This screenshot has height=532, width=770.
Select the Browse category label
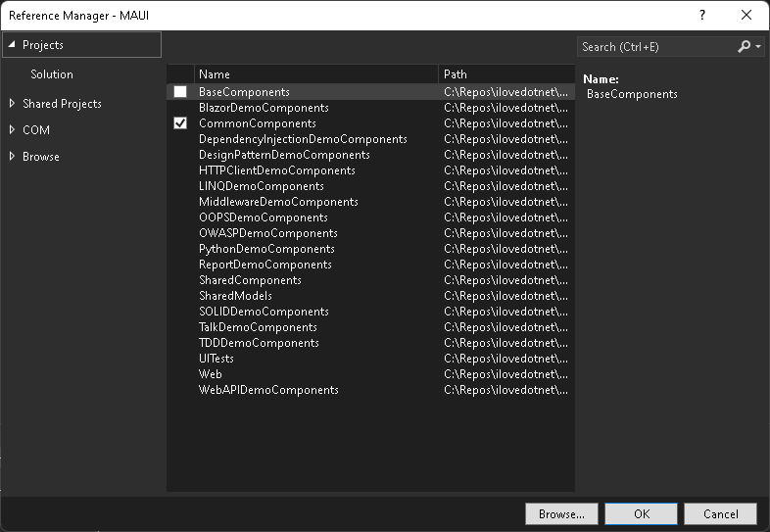tap(41, 157)
